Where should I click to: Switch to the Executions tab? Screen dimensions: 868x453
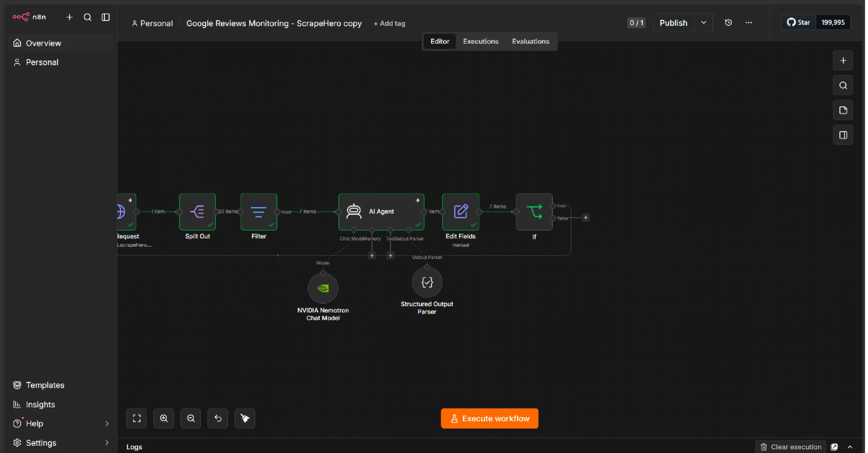pos(480,41)
